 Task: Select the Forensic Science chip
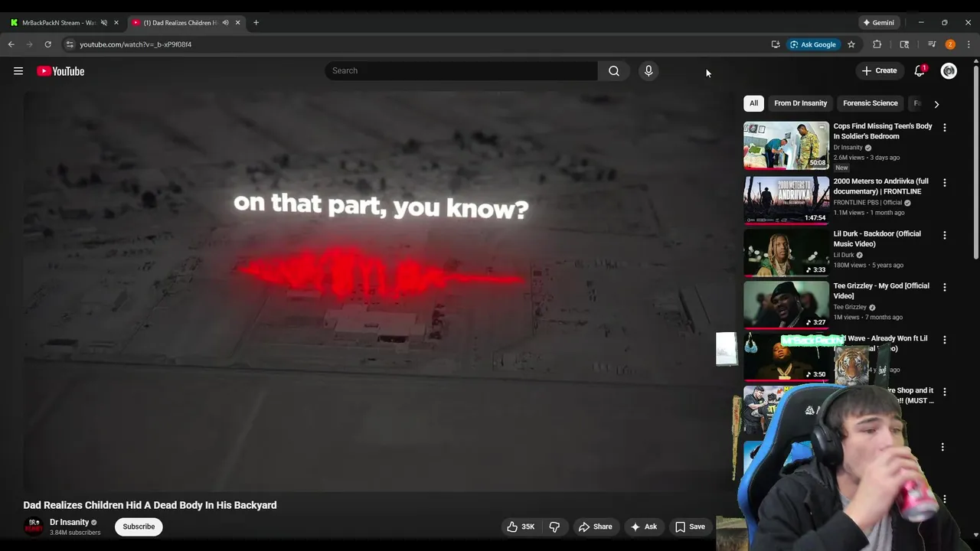[x=871, y=103]
